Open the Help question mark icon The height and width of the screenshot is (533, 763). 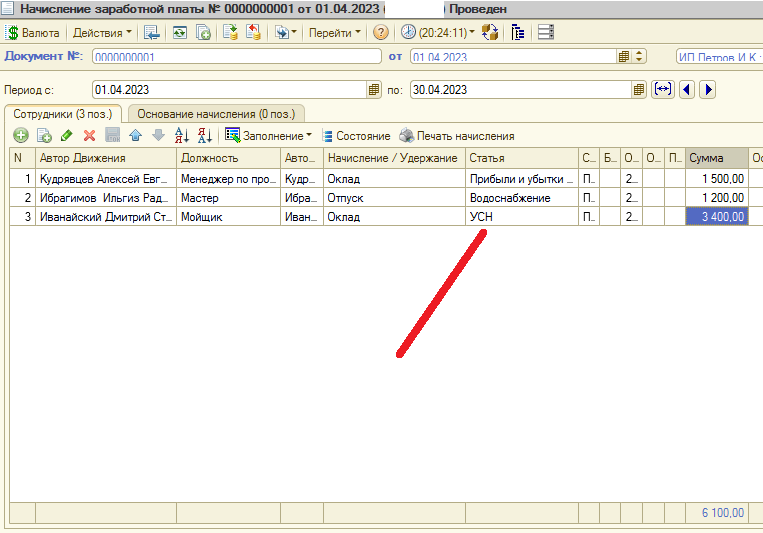pos(381,32)
